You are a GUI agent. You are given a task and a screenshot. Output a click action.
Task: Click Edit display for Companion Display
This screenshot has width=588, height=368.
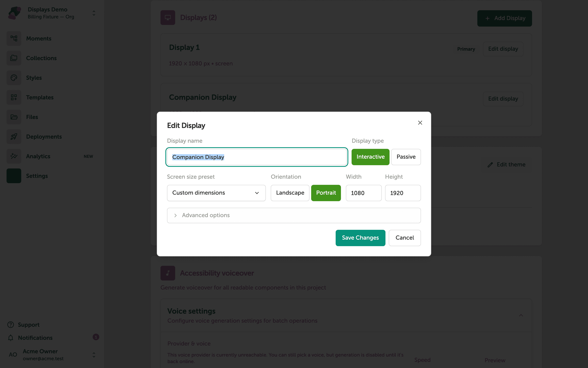(503, 99)
